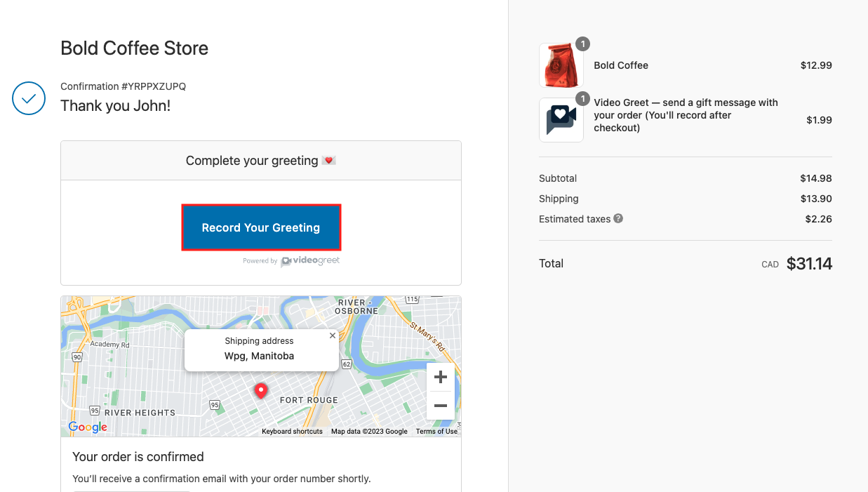Click the River Heights label on the map
868x492 pixels.
pyautogui.click(x=140, y=413)
